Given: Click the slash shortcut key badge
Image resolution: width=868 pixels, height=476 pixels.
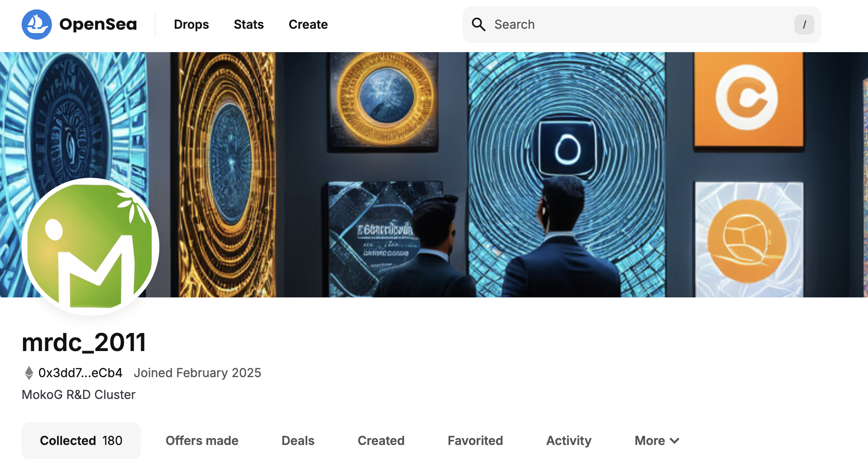Looking at the screenshot, I should (x=804, y=25).
